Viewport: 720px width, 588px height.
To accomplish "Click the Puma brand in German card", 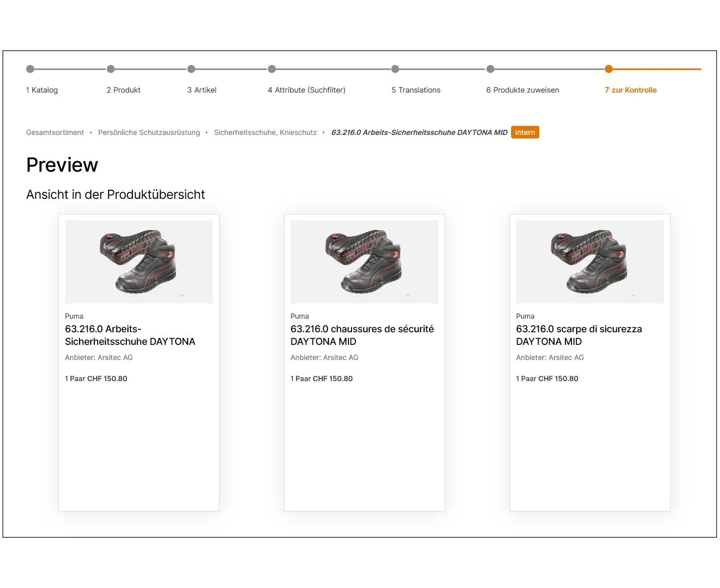I will coord(74,316).
